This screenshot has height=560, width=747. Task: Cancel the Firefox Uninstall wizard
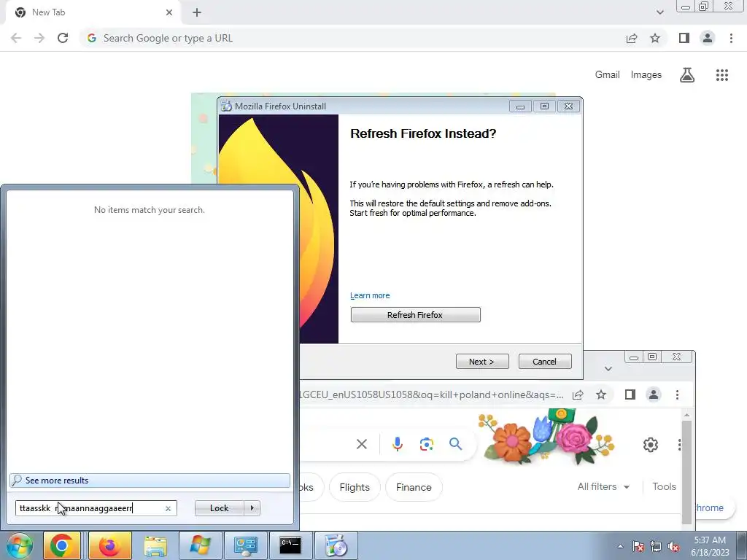point(544,362)
